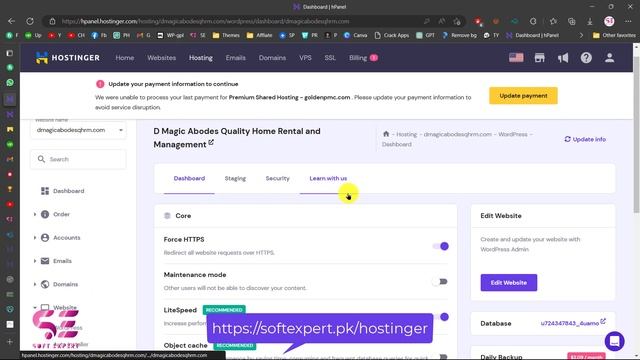
Task: Click the Hostinger logo
Action: [67, 58]
